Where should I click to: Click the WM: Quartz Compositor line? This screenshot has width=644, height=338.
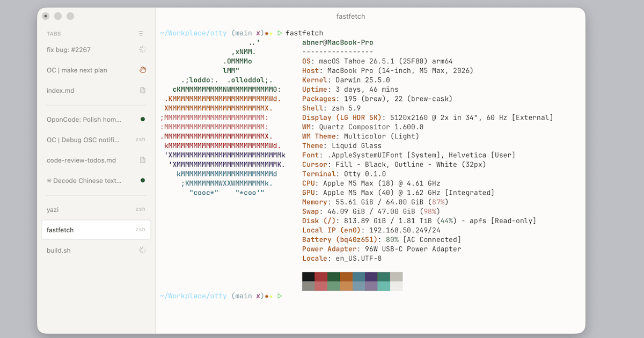[x=363, y=127]
